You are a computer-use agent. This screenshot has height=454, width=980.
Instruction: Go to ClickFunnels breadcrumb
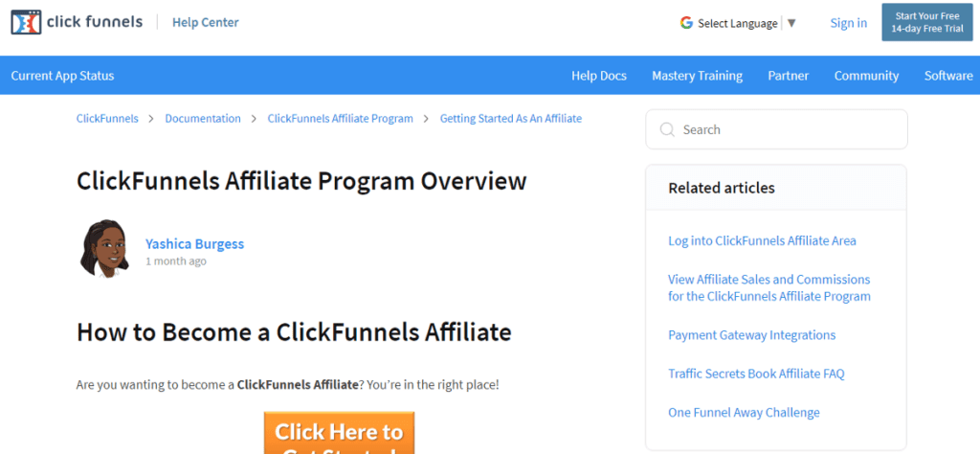point(107,118)
